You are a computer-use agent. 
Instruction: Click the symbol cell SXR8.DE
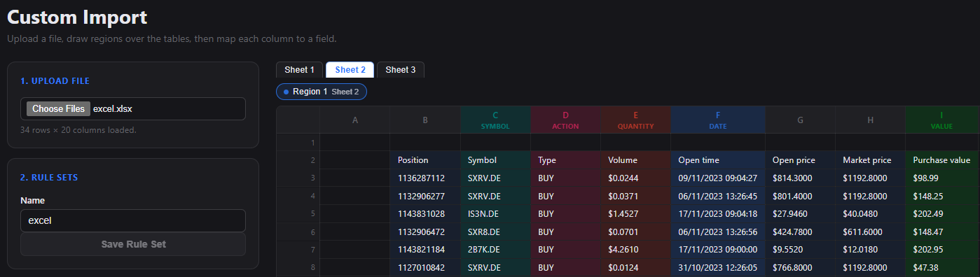coord(495,232)
